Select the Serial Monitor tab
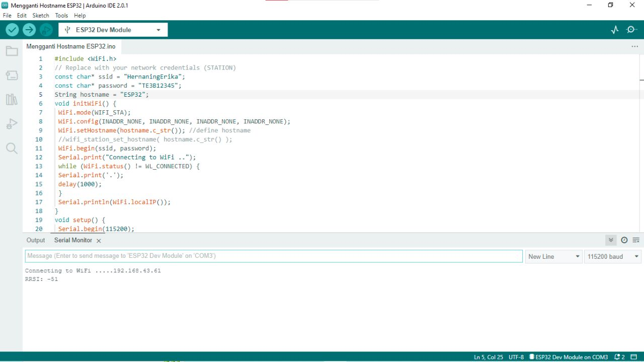Image resolution: width=644 pixels, height=362 pixels. pyautogui.click(x=73, y=240)
